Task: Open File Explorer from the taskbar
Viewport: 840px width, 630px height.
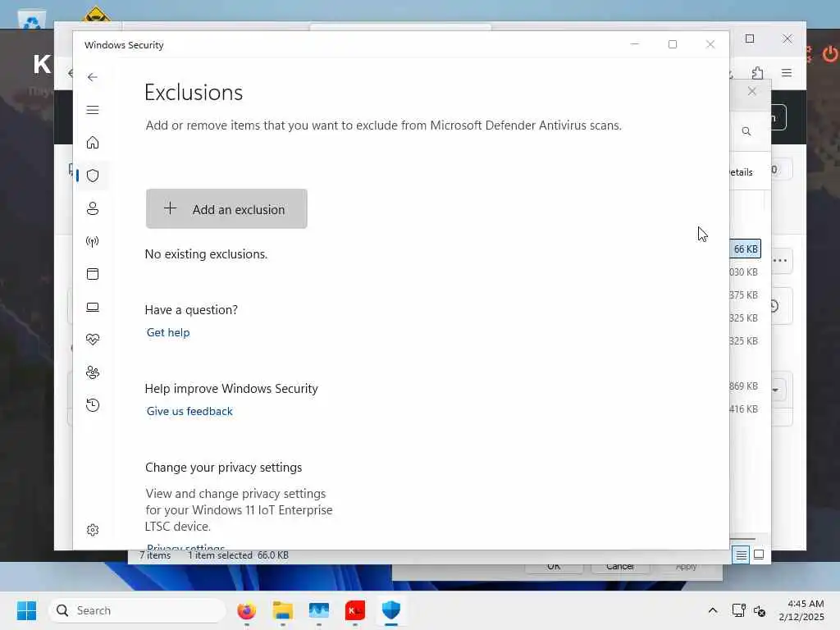Action: [282, 610]
